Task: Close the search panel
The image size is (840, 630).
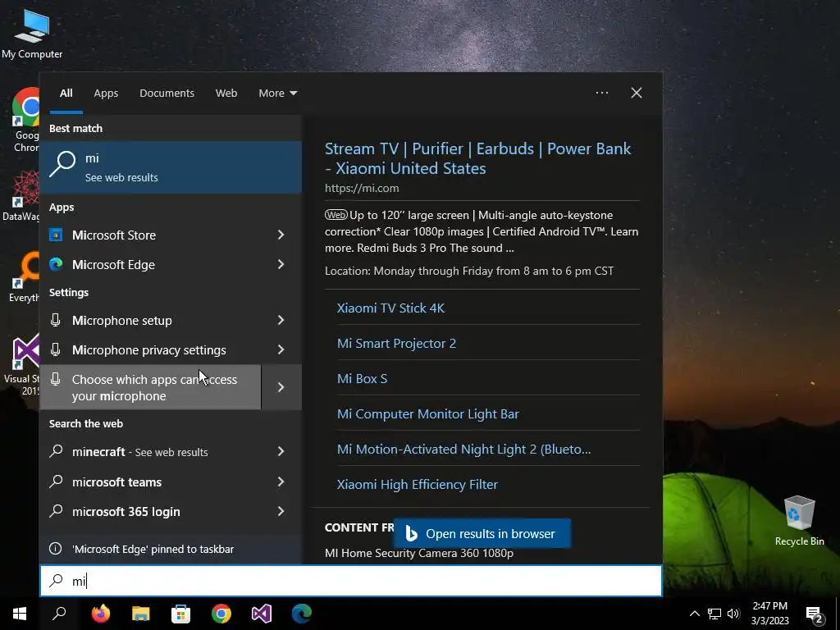Action: pyautogui.click(x=637, y=93)
